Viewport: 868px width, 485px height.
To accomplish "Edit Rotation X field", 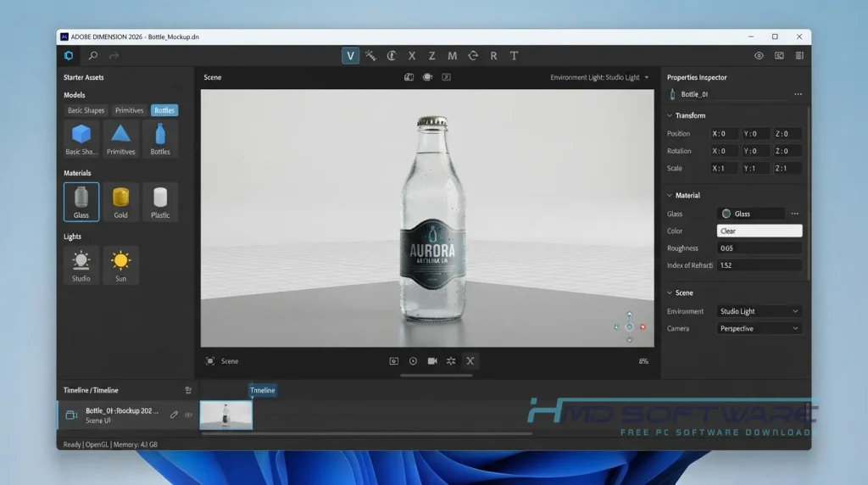I will click(724, 151).
